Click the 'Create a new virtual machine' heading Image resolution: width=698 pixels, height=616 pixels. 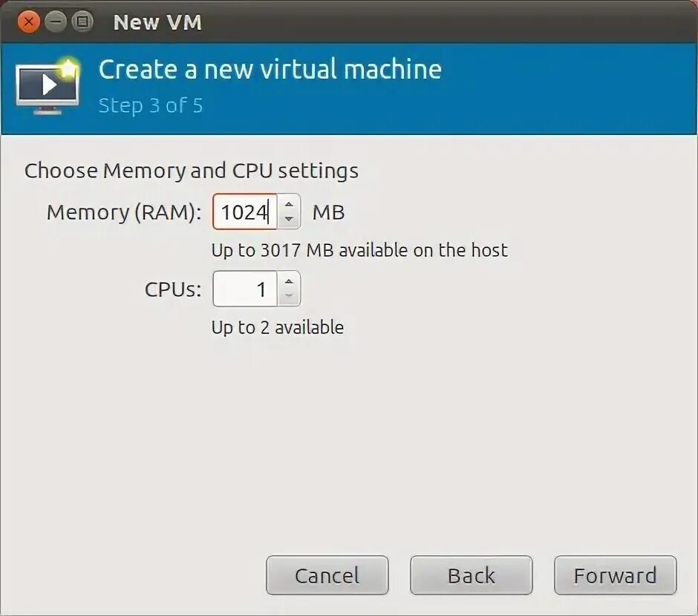pyautogui.click(x=270, y=69)
